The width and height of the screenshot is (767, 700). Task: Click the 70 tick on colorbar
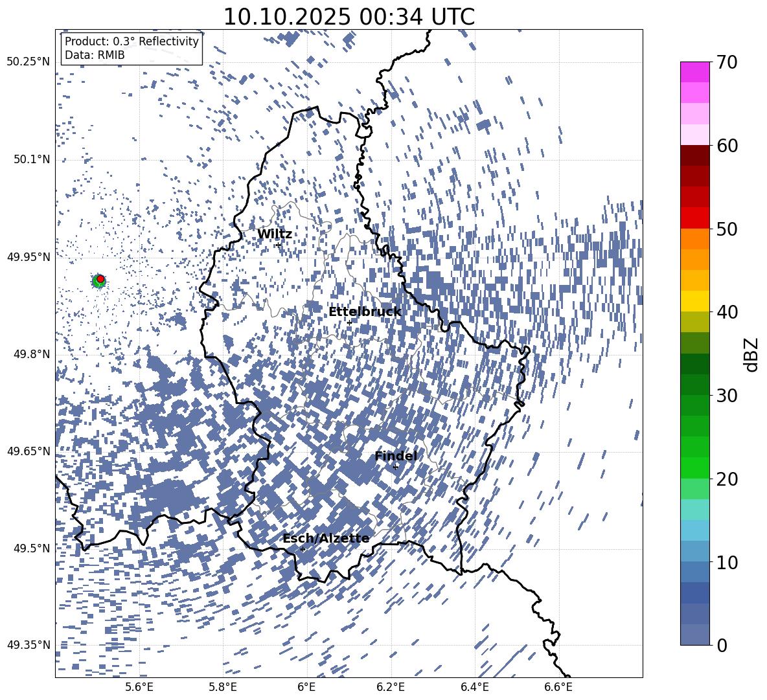point(727,62)
